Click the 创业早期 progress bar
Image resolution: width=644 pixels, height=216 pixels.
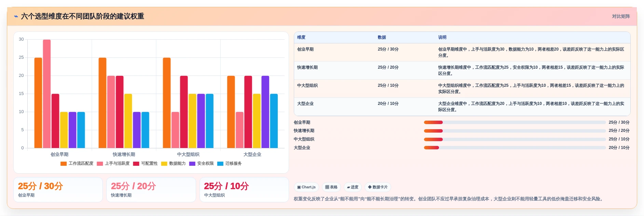click(515, 122)
